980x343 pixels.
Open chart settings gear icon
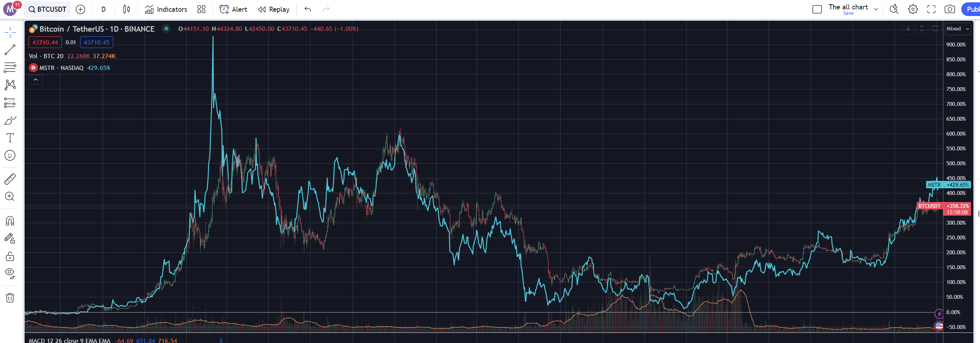click(913, 9)
